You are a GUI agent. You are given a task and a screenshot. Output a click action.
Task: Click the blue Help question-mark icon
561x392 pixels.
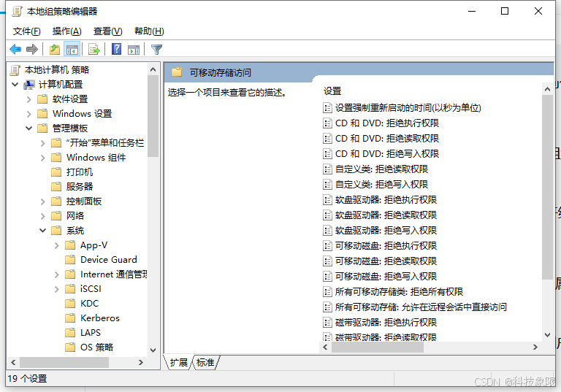116,49
